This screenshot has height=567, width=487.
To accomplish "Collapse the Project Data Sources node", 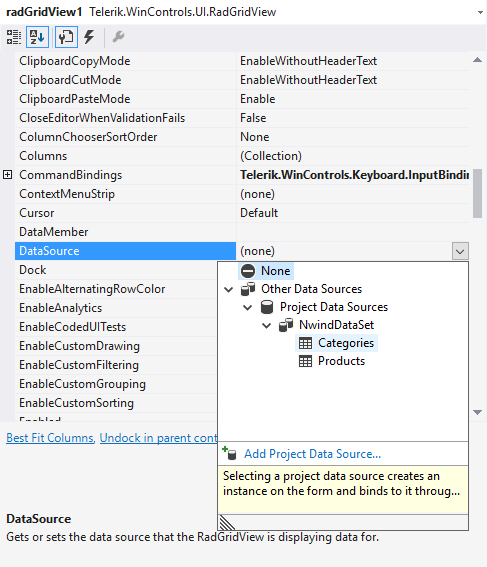I will (247, 307).
